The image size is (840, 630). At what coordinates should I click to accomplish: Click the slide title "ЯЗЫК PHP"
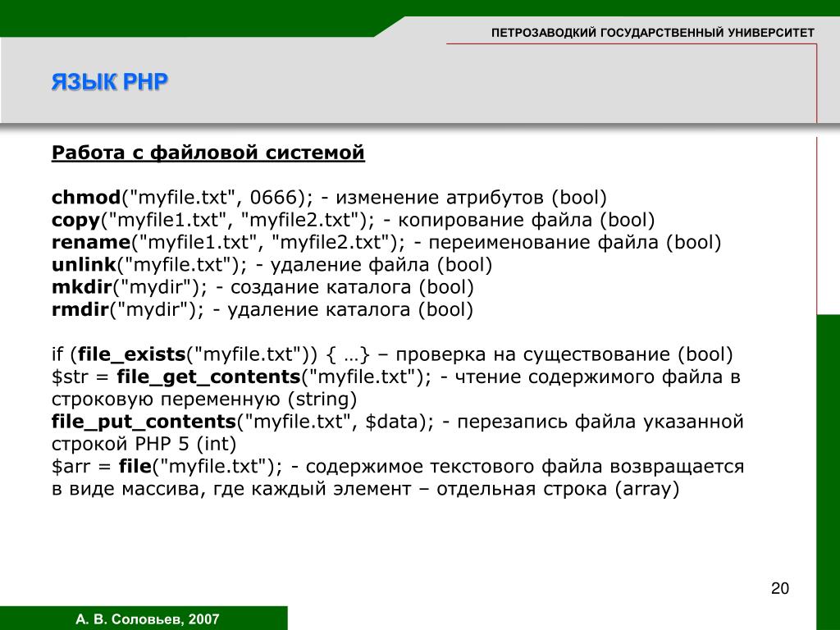(110, 82)
